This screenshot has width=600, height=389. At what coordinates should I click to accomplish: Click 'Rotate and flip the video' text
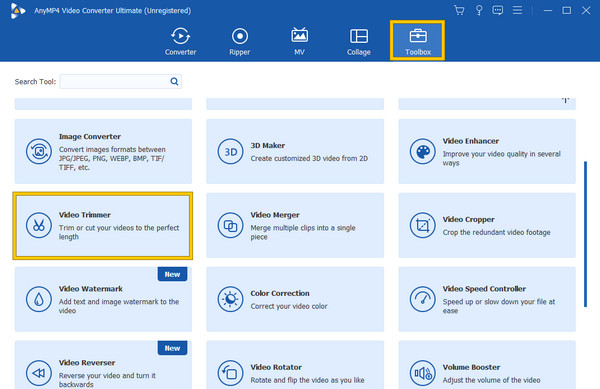pos(307,380)
